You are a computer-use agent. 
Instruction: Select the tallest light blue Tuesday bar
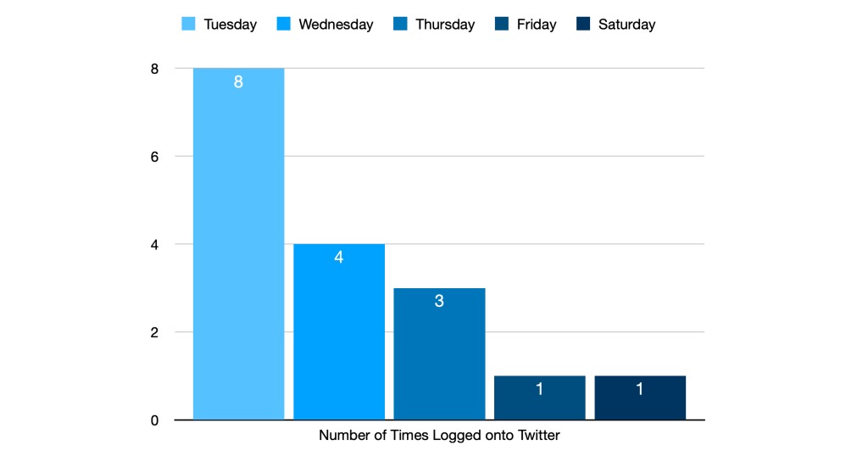[x=238, y=254]
